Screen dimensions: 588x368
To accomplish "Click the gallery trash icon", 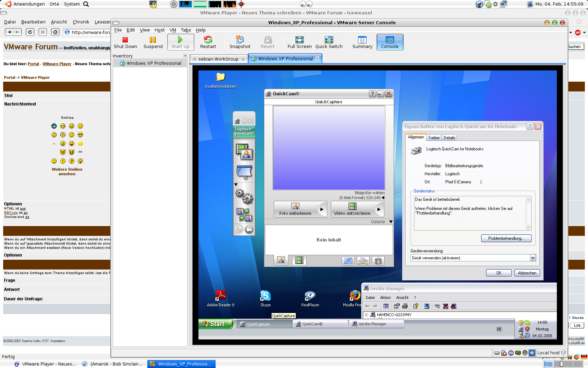I will click(378, 261).
